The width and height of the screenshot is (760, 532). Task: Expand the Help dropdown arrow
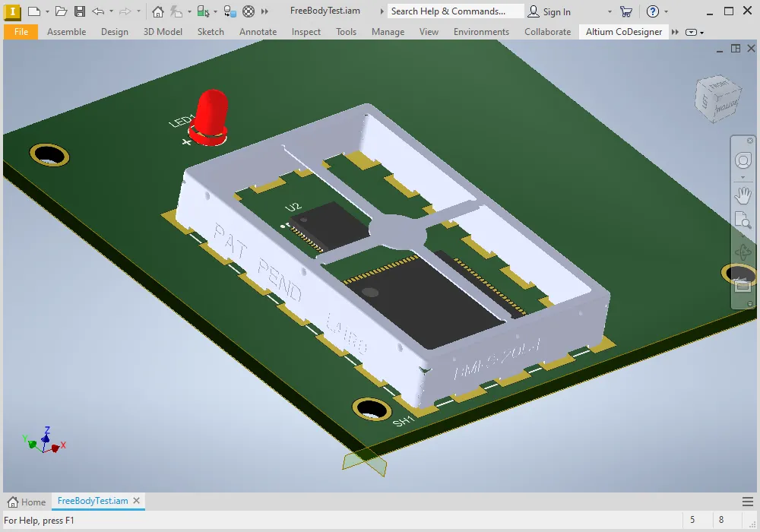[x=667, y=11]
